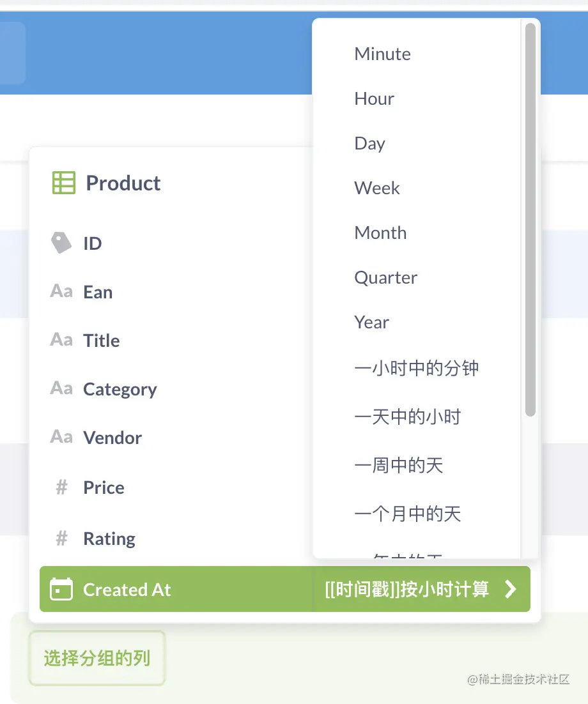Click the Aa text icon beside Title
Image resolution: width=588 pixels, height=704 pixels.
[x=61, y=340]
